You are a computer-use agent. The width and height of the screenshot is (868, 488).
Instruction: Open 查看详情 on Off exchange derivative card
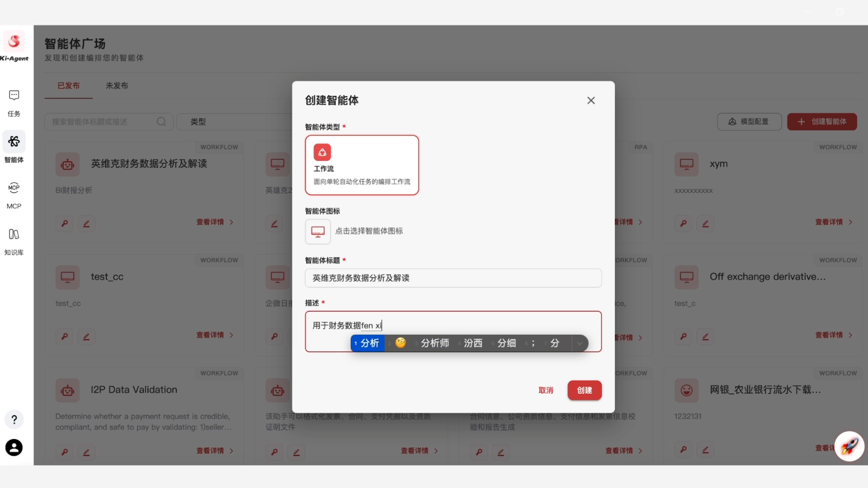(834, 335)
